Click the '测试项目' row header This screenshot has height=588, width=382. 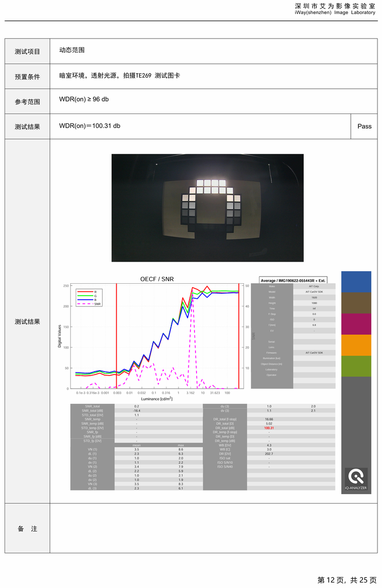pyautogui.click(x=27, y=51)
